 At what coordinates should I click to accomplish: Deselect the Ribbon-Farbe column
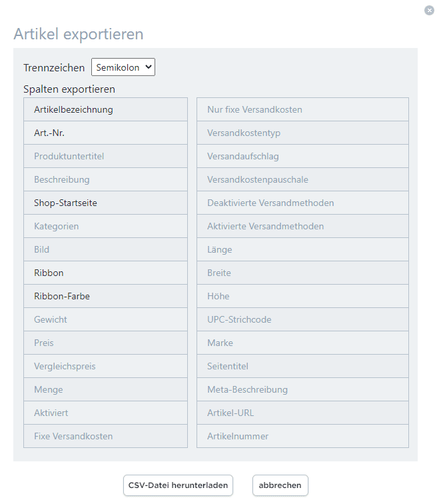point(105,296)
